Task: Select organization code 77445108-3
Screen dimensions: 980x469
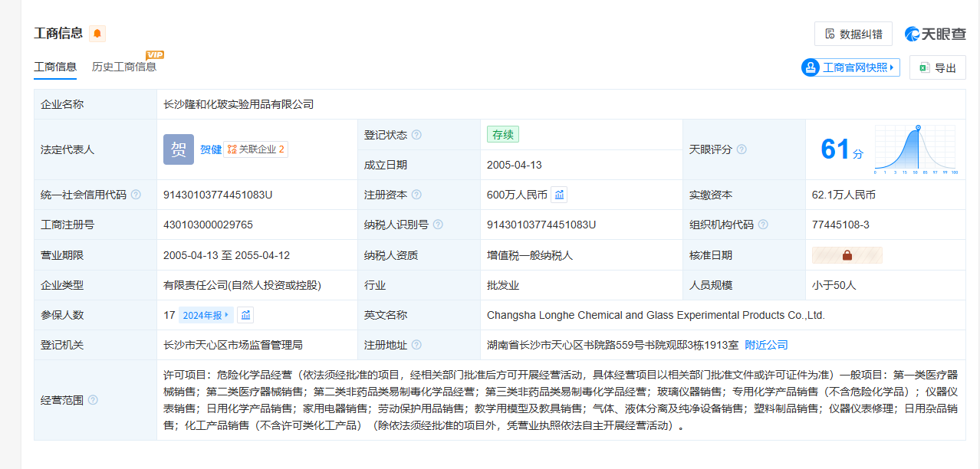Action: tap(840, 225)
